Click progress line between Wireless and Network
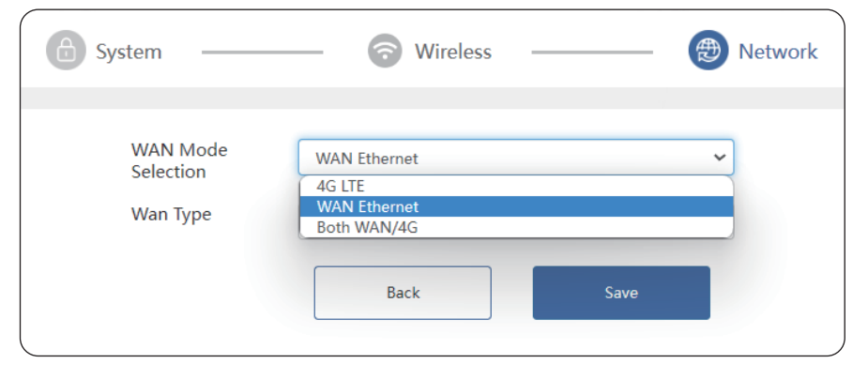This screenshot has width=868, height=379. 591,53
